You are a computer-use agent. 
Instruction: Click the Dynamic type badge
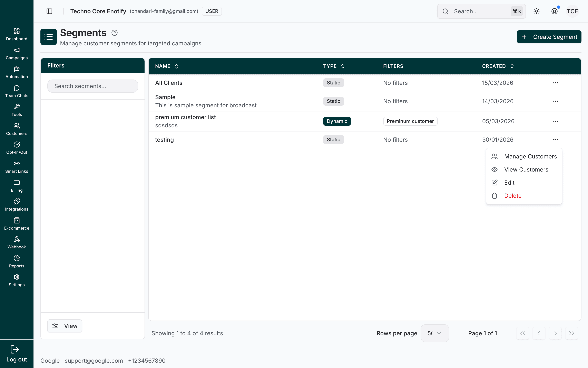[x=337, y=121]
